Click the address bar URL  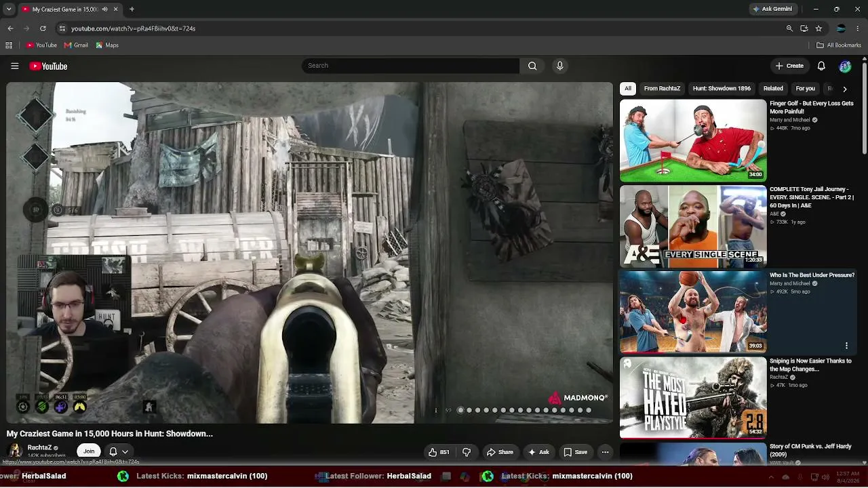[x=133, y=28]
